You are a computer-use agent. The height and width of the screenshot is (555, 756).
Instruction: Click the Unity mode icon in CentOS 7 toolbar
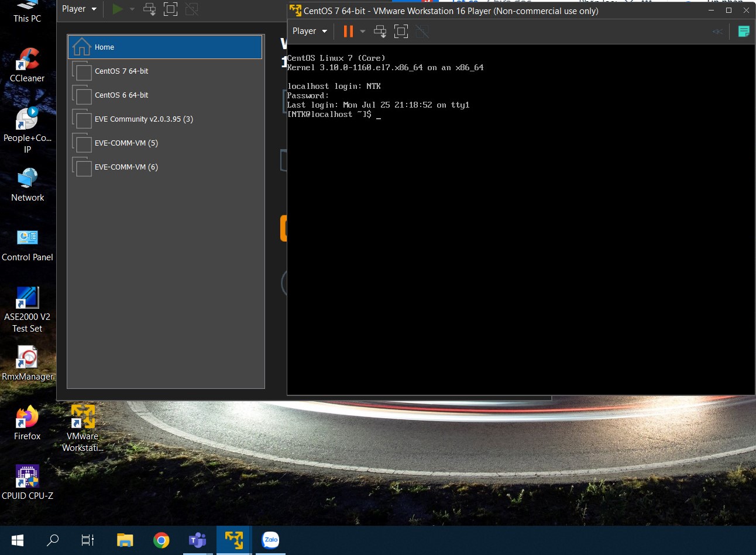coord(422,32)
